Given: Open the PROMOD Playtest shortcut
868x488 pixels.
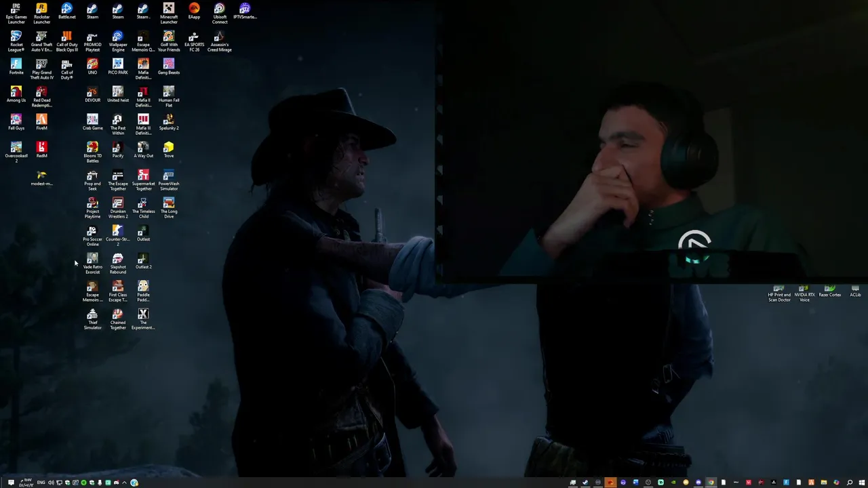Looking at the screenshot, I should click(x=92, y=41).
